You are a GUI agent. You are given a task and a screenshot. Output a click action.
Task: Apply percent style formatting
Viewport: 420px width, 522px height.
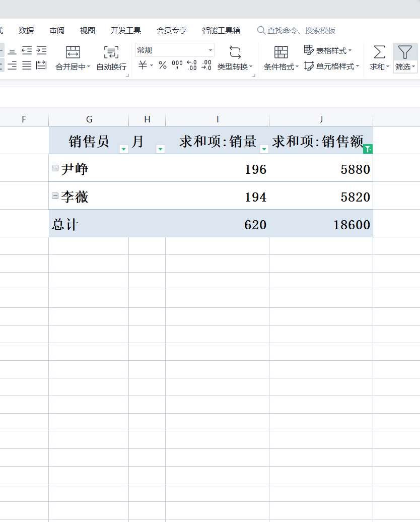click(162, 65)
